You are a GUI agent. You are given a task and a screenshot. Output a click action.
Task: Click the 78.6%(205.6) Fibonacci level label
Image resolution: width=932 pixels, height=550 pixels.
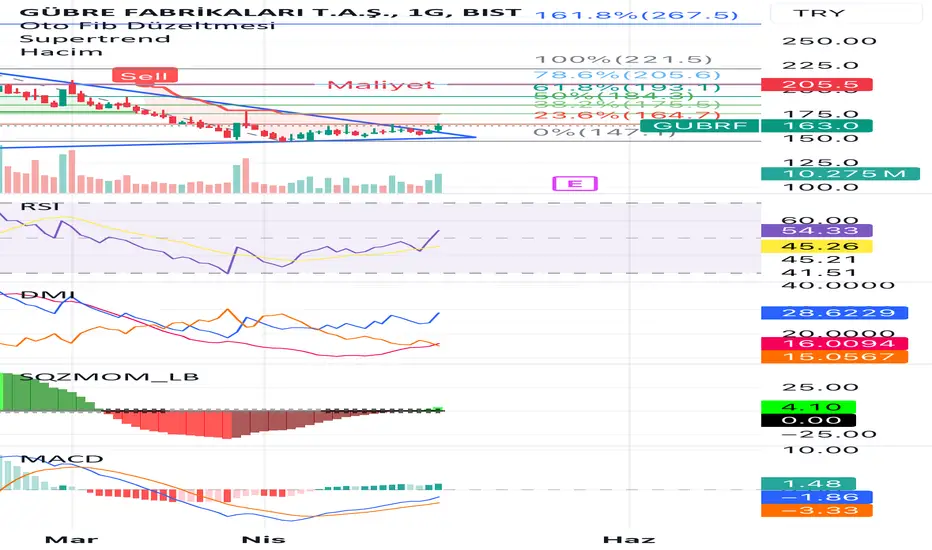click(627, 75)
